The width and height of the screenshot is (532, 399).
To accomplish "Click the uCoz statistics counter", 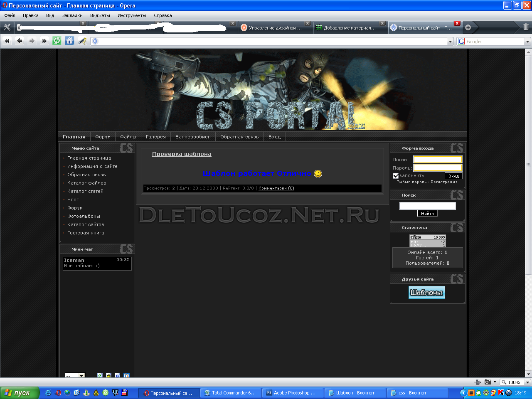I will coord(428,241).
